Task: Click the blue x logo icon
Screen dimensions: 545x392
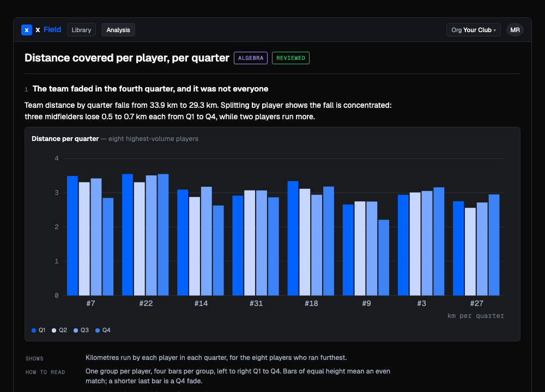Action: [x=27, y=30]
